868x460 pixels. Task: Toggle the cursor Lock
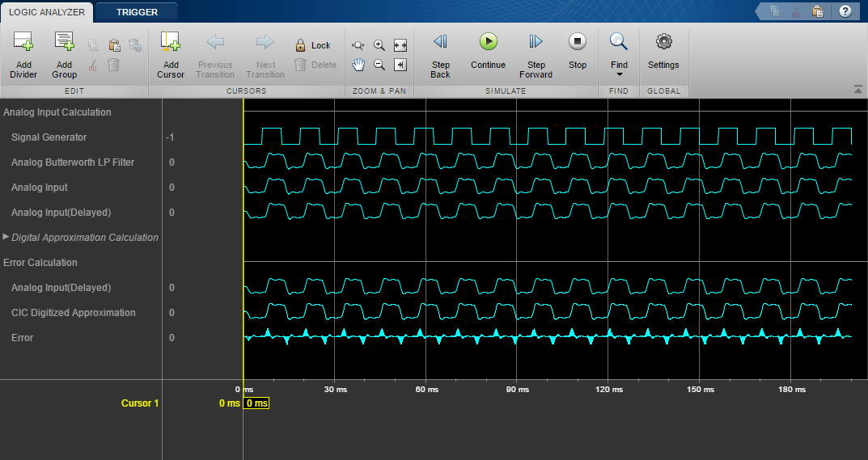point(313,45)
